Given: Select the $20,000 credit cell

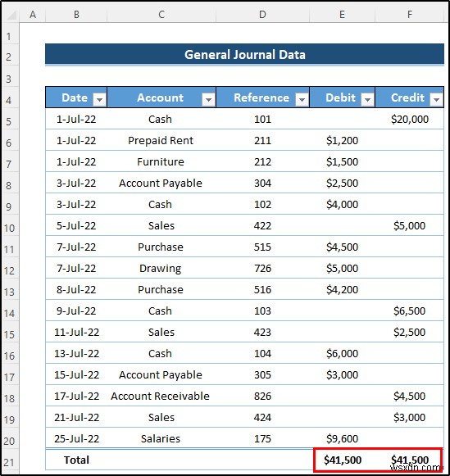Looking at the screenshot, I should coord(410,119).
